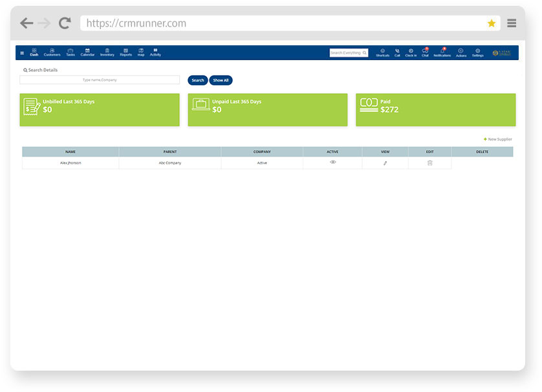Bookmark the page with the star icon
This screenshot has height=392, width=542.
pyautogui.click(x=491, y=23)
